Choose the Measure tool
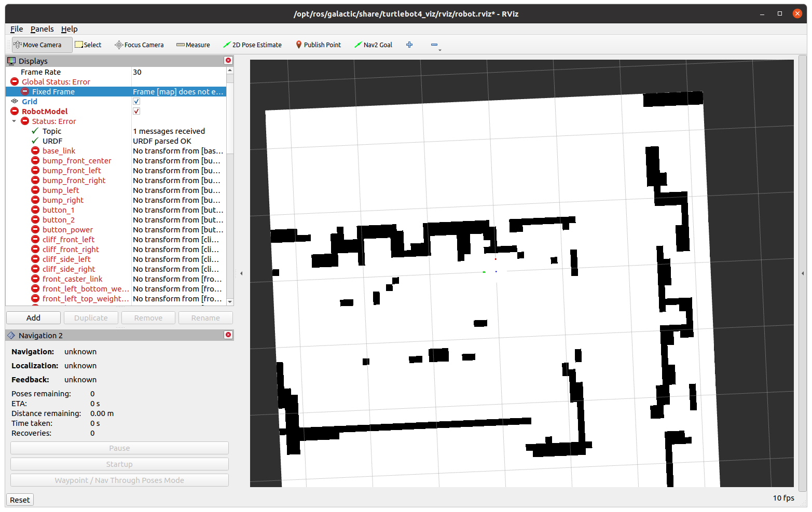812x512 pixels. [x=192, y=45]
